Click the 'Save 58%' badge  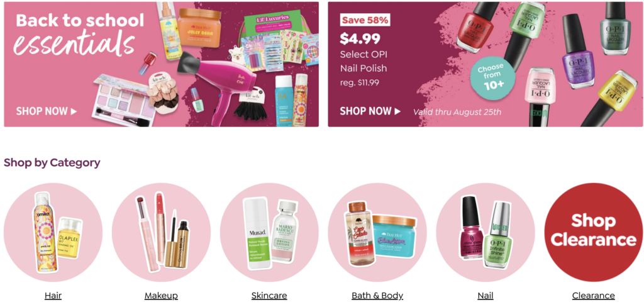pos(365,20)
